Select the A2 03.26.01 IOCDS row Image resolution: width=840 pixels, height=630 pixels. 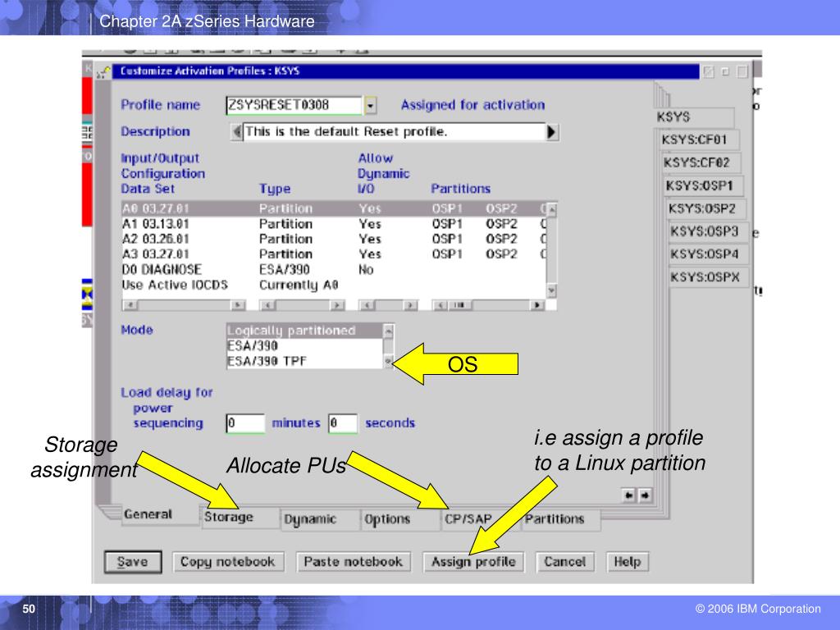click(x=333, y=239)
